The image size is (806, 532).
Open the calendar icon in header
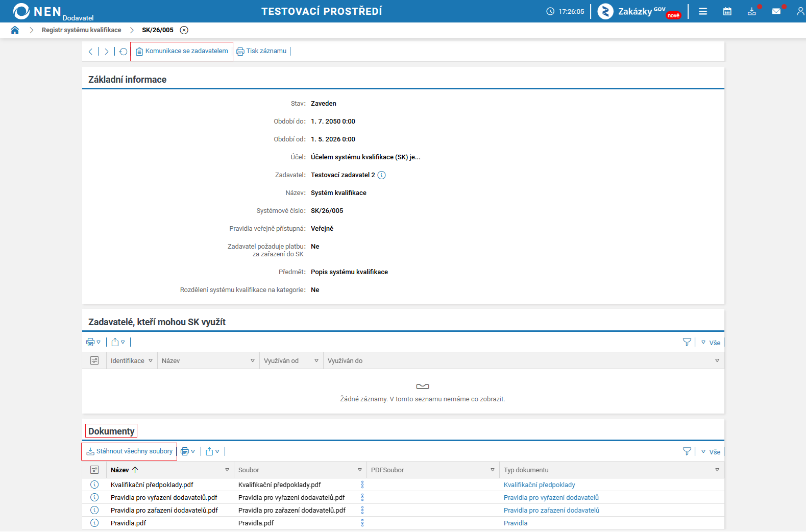tap(727, 11)
